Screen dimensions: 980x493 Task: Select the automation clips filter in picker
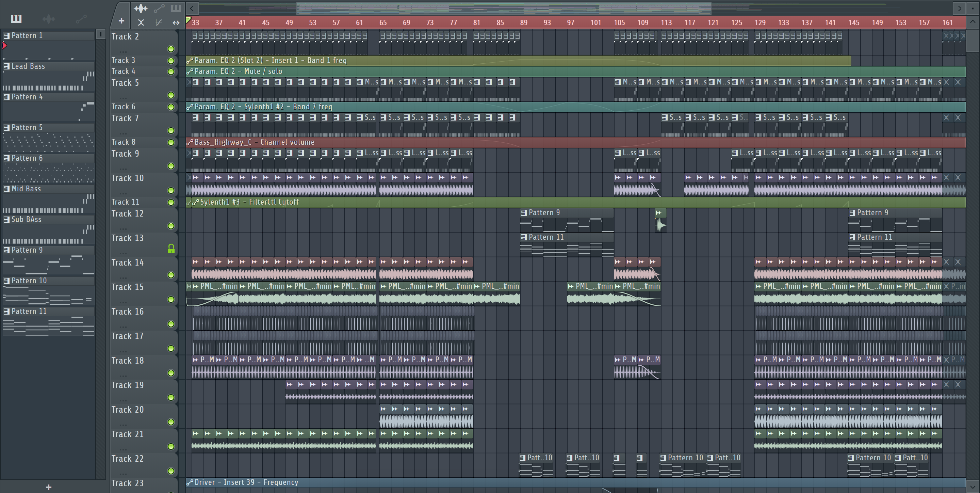(81, 19)
